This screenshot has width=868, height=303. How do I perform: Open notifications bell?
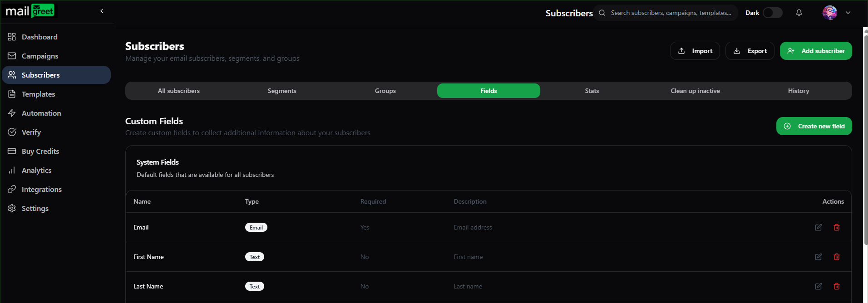(799, 13)
